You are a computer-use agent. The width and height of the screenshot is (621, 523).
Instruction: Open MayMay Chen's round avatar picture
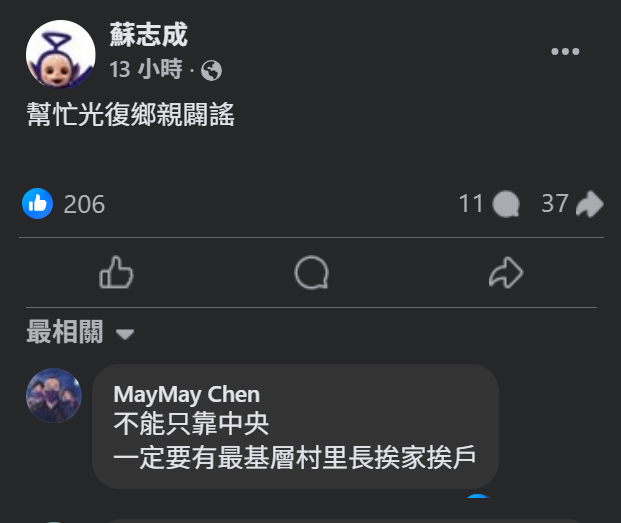click(x=54, y=396)
